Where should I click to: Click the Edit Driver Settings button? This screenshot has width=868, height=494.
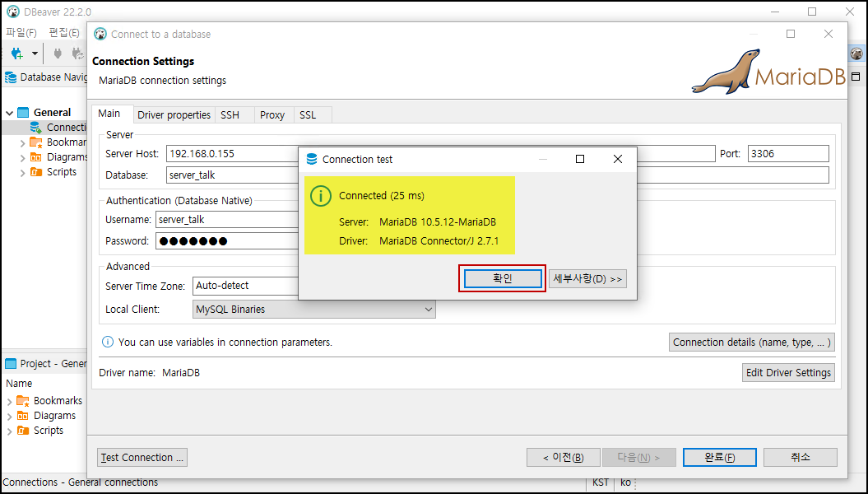[x=788, y=373]
